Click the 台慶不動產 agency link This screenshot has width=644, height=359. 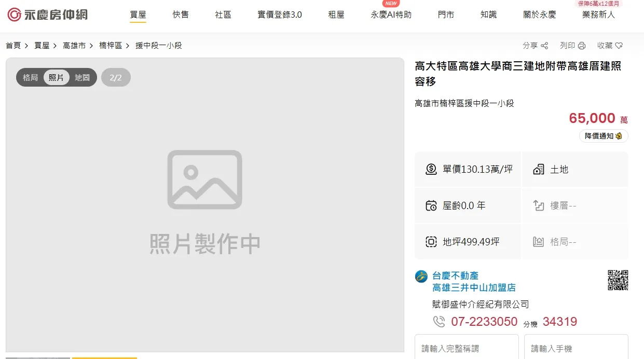coord(455,275)
